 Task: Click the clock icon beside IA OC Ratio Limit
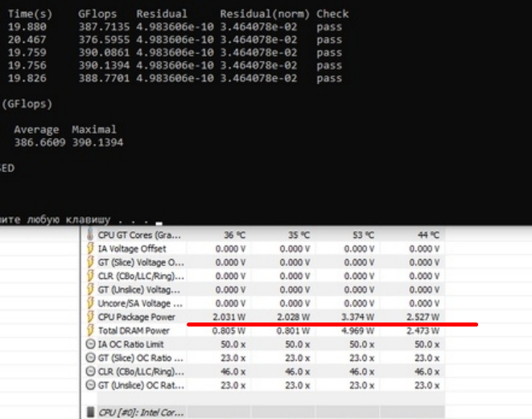[x=90, y=344]
